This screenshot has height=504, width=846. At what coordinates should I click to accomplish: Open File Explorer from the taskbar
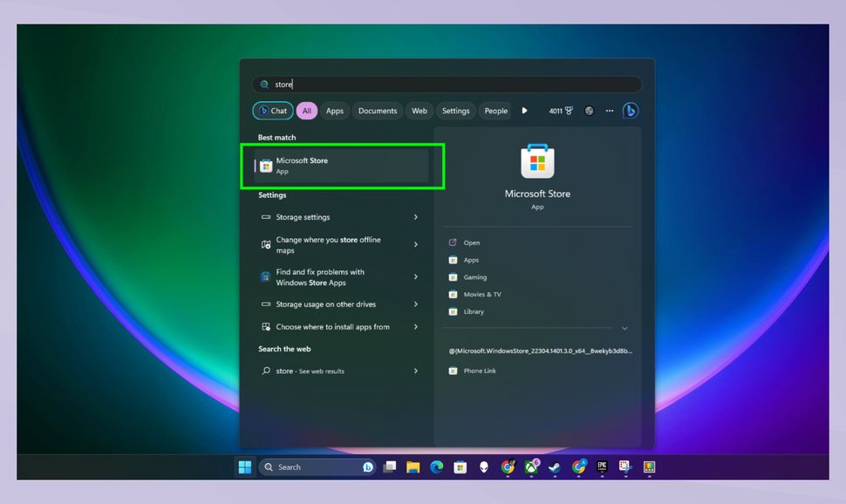[x=413, y=467]
